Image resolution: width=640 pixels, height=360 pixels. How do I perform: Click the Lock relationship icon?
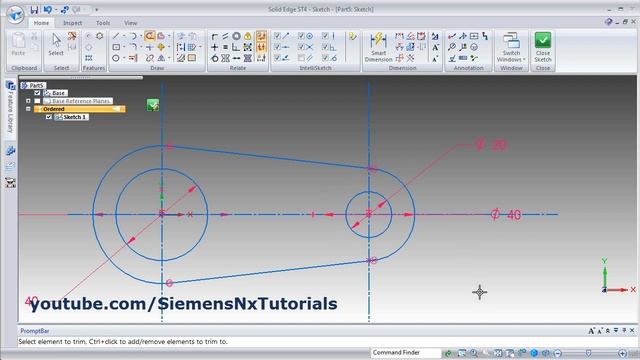247,36
